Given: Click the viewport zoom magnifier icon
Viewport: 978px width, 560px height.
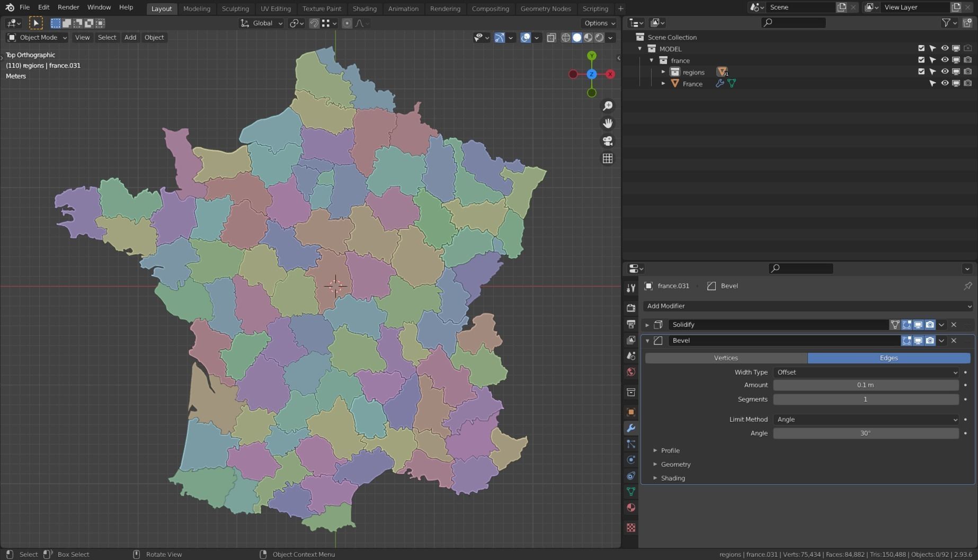Looking at the screenshot, I should (608, 106).
